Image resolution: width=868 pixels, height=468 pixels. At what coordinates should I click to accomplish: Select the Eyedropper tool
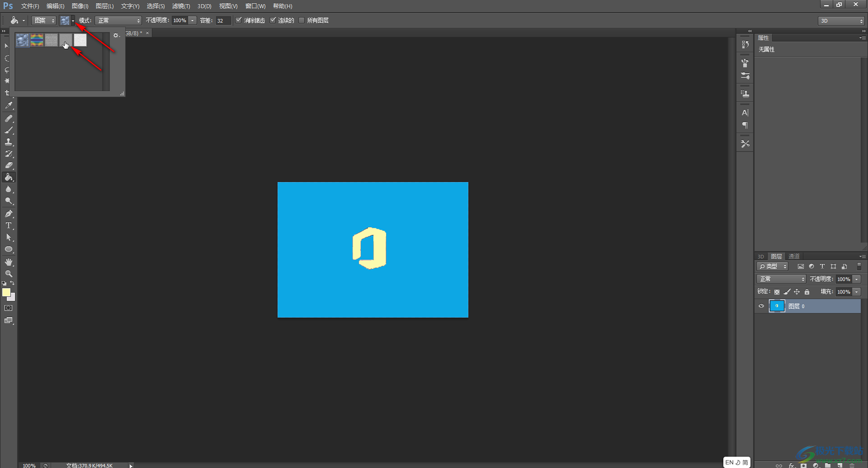tap(9, 106)
